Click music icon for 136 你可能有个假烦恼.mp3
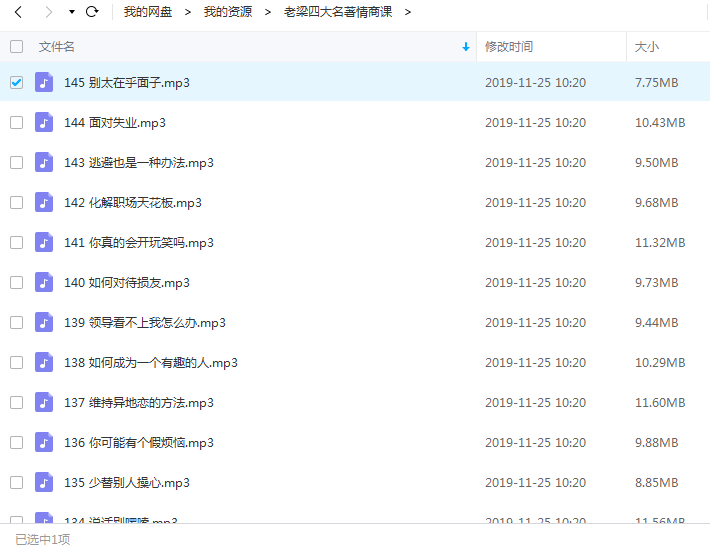Screen dimensions: 710x551 coord(44,442)
